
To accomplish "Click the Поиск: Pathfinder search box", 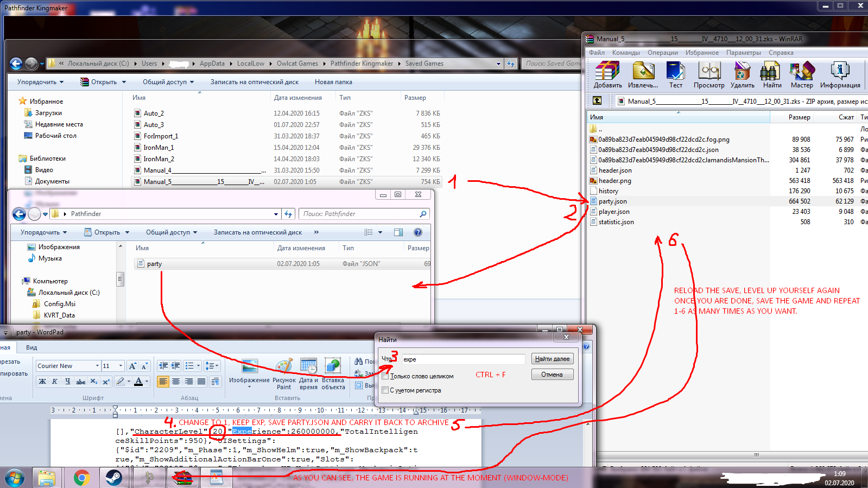I will tap(364, 214).
